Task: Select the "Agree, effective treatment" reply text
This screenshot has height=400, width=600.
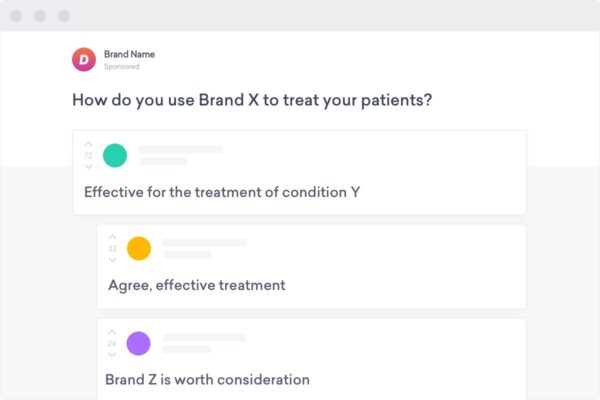Action: coord(197,285)
